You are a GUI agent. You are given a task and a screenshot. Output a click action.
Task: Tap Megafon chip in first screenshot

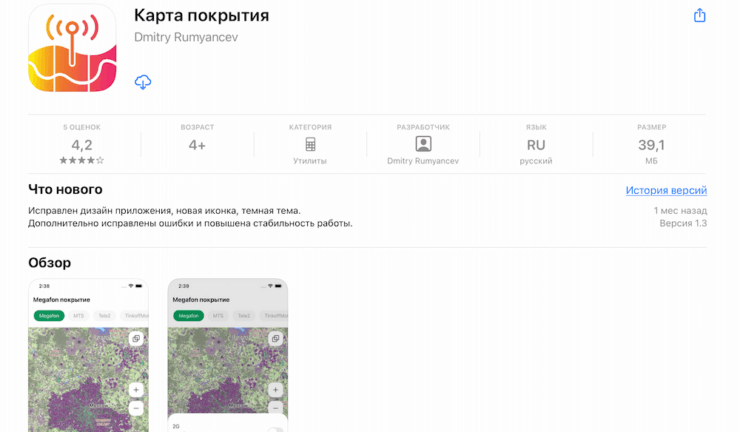[49, 316]
